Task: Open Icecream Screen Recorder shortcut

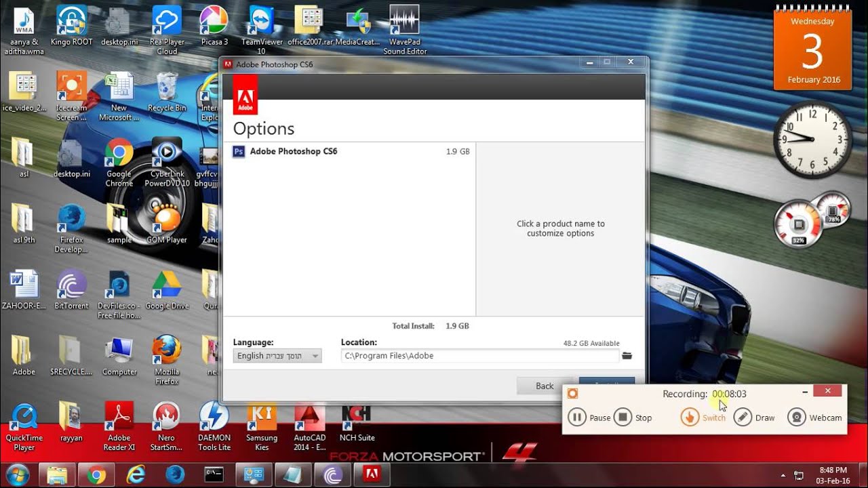Action: [x=71, y=96]
